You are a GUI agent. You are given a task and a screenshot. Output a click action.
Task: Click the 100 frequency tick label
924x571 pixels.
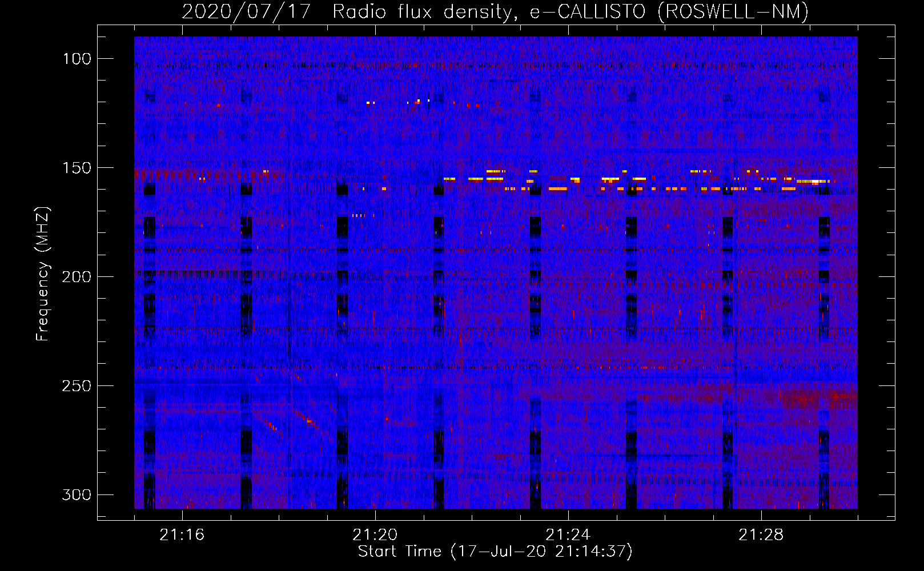tap(77, 59)
